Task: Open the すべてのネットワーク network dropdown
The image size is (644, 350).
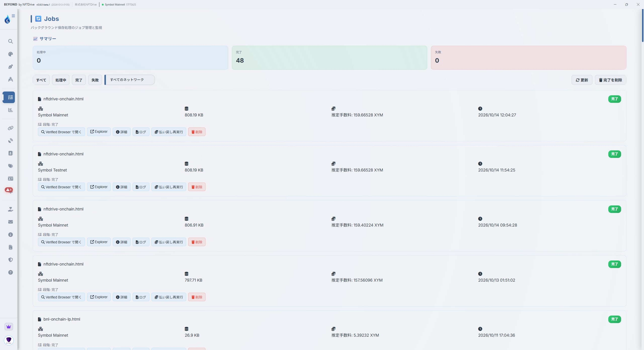Action: click(130, 80)
